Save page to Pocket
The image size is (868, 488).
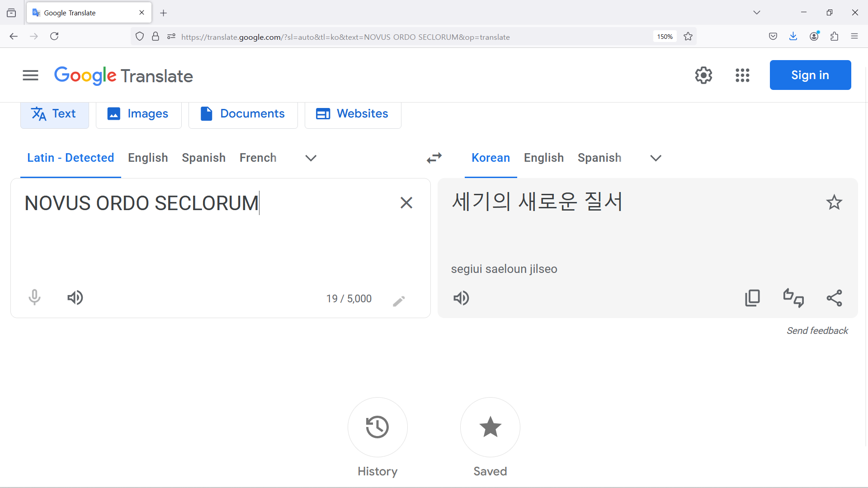point(773,36)
